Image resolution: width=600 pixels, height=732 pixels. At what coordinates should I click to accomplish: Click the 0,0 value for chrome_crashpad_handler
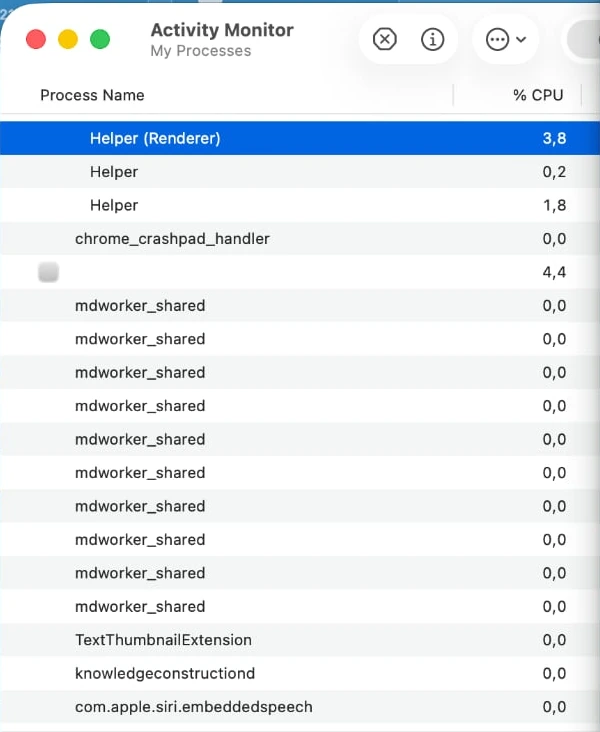tap(554, 239)
